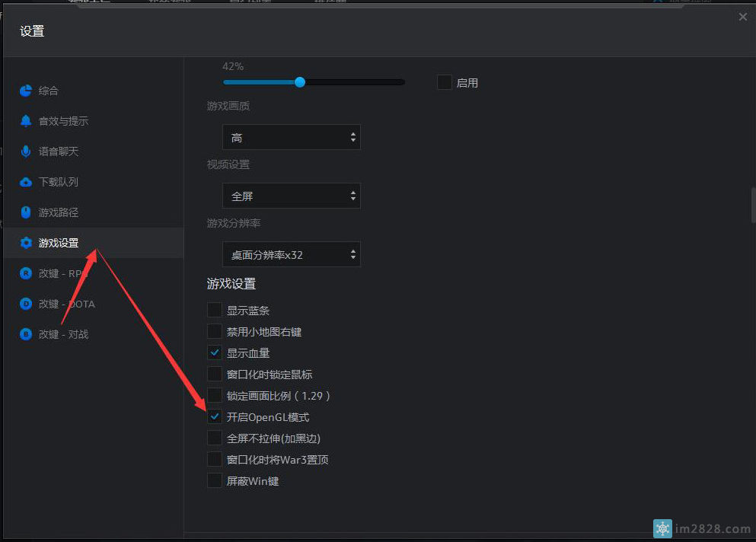Enable the 显示蓝条 checkbox

pyautogui.click(x=215, y=311)
